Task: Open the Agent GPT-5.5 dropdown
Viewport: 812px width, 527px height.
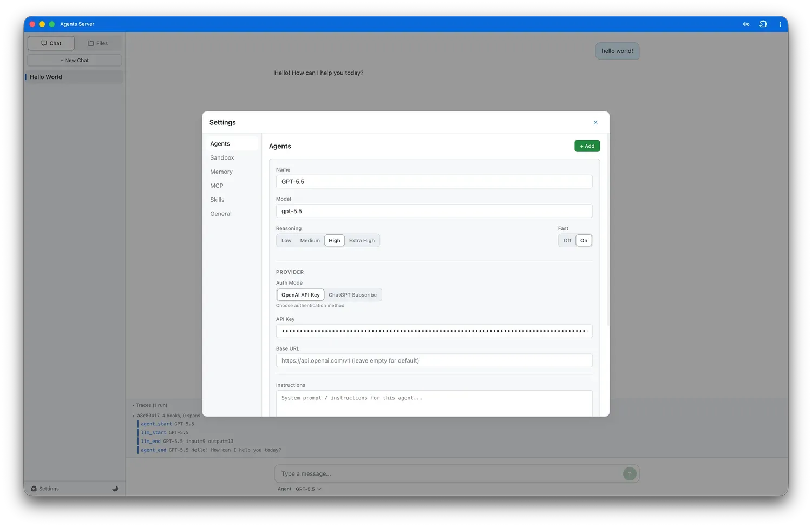Action: coord(309,489)
